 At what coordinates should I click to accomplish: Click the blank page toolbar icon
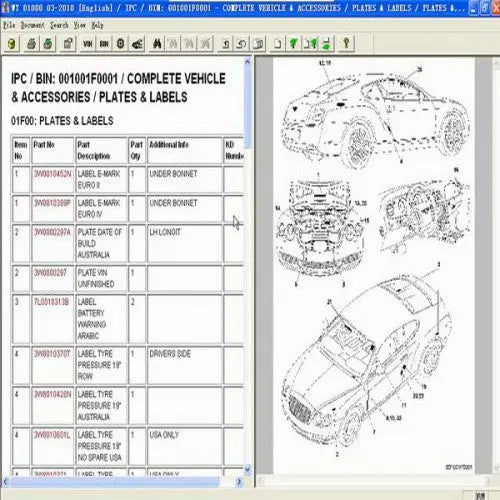277,44
